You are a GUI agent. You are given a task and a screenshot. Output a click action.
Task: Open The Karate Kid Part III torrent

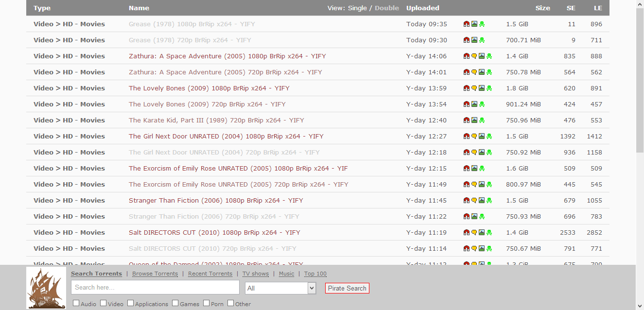pyautogui.click(x=216, y=120)
